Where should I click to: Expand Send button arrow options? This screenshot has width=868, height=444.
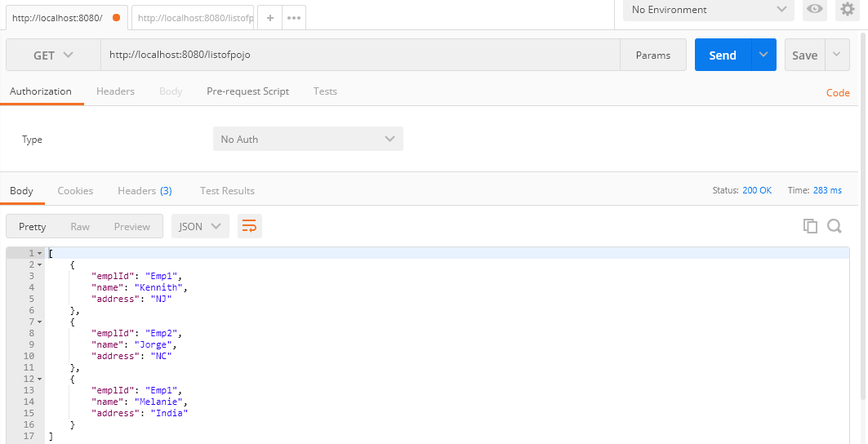(764, 55)
